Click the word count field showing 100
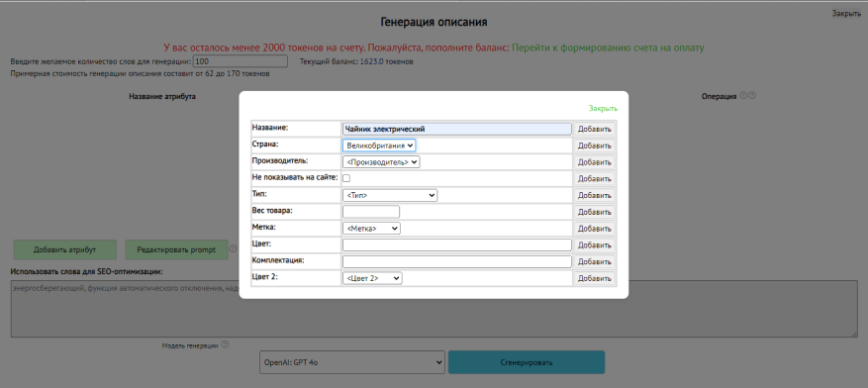 (x=241, y=61)
